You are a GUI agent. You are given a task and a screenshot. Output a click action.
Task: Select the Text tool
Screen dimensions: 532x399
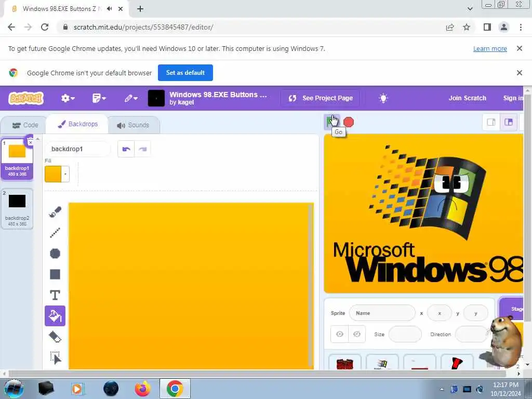(55, 295)
